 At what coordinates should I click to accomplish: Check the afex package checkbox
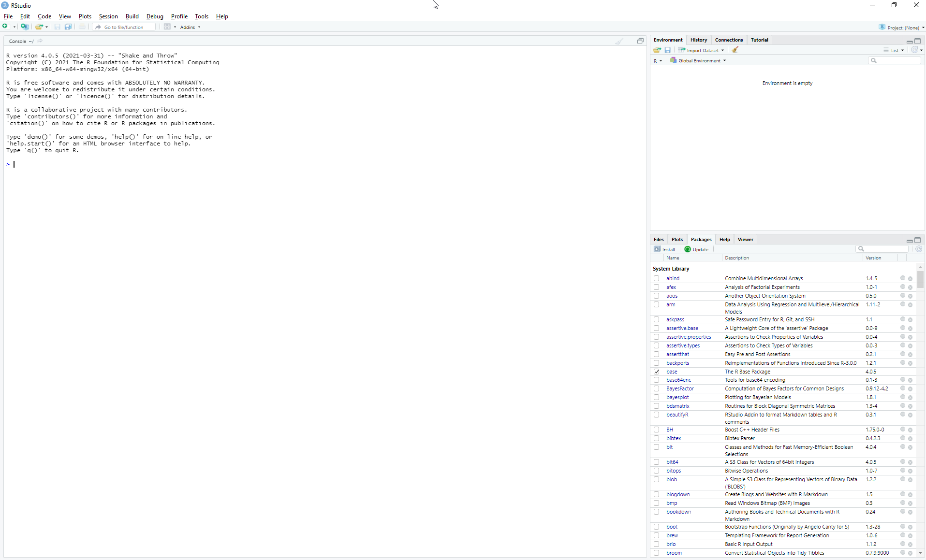[x=656, y=287]
